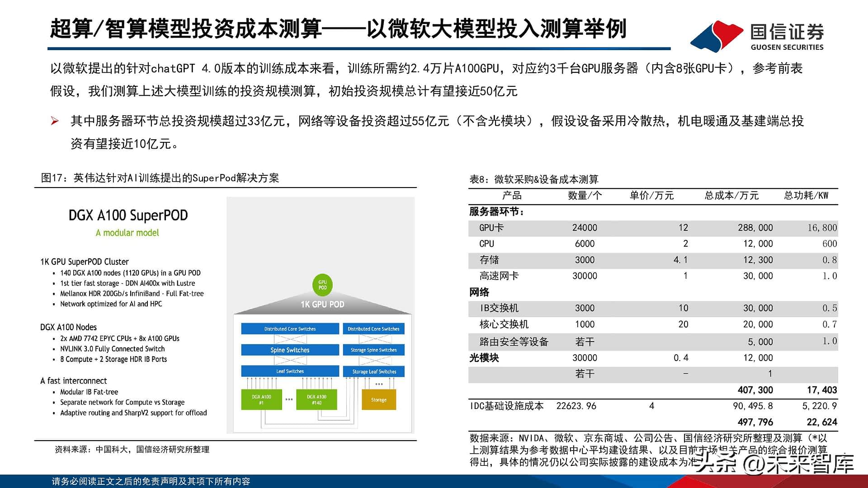Click the 'Mellanox HDR 200Gb/s InfiniBand' bullet

coord(132,294)
